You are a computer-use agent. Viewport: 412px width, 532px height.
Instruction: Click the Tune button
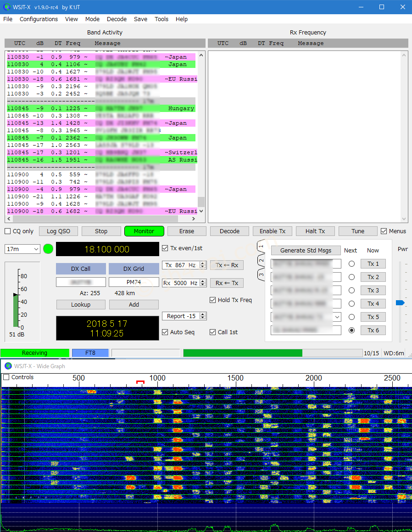point(358,231)
